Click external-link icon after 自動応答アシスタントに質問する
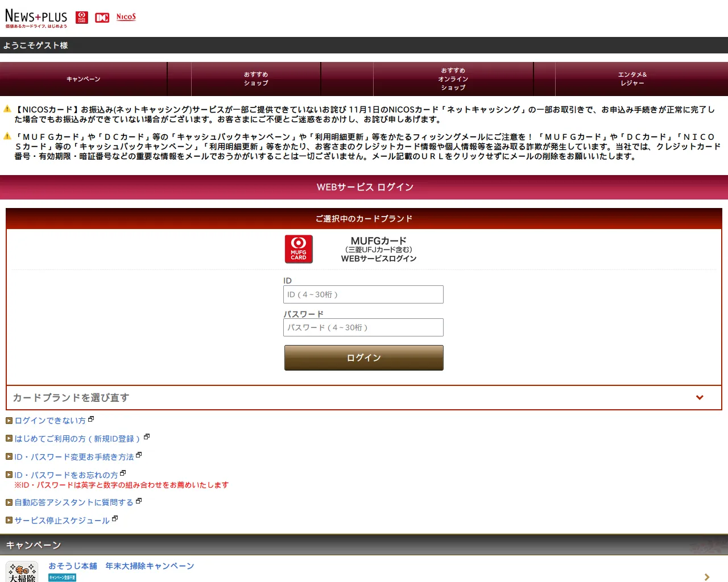Screen dimensions: 728x582 [x=139, y=501]
